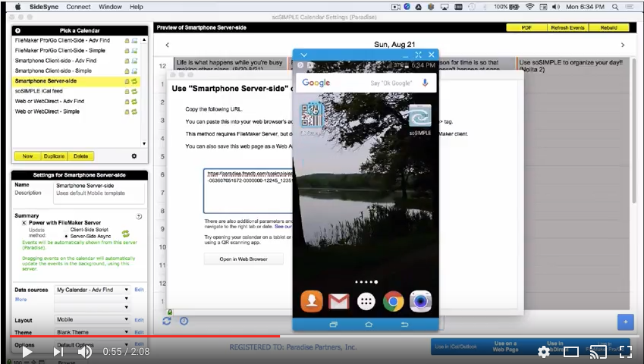Click the refresh icon below the calendar preview
This screenshot has width=644, height=364.
tap(166, 321)
